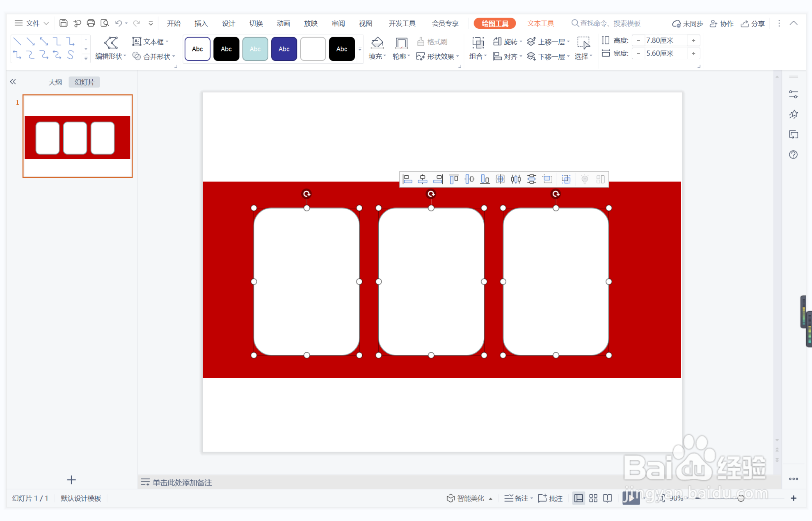
Task: Click 下移一层 send backward button
Action: pos(548,57)
